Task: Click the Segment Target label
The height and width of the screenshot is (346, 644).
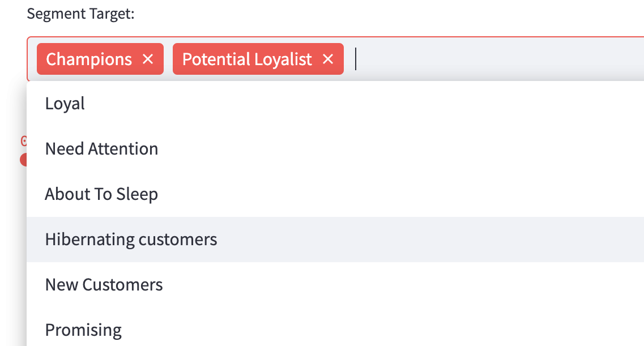Action: 80,14
